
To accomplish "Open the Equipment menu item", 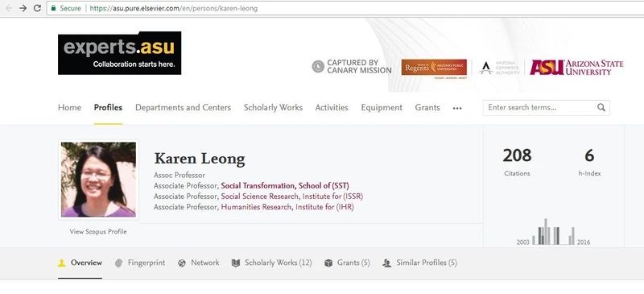I will (382, 108).
